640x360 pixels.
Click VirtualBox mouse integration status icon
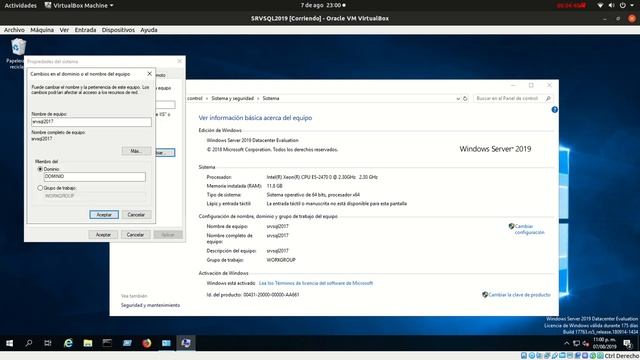(593, 356)
